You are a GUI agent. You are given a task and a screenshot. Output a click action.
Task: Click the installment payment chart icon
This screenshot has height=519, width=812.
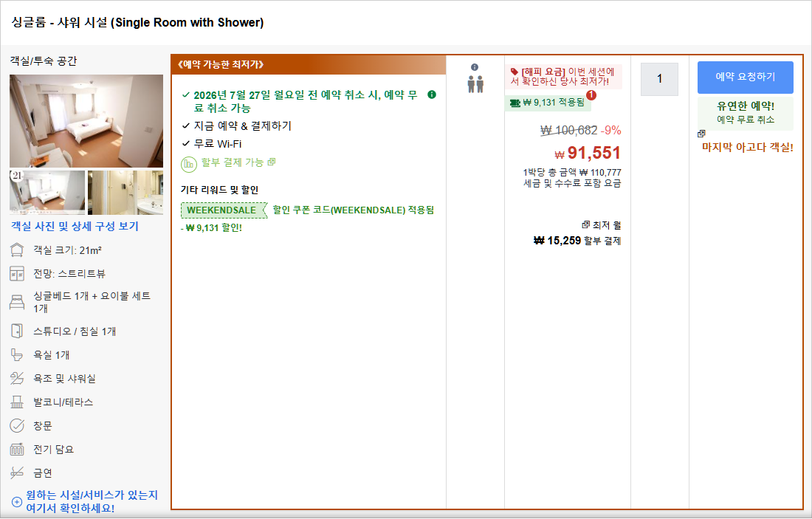tap(188, 164)
